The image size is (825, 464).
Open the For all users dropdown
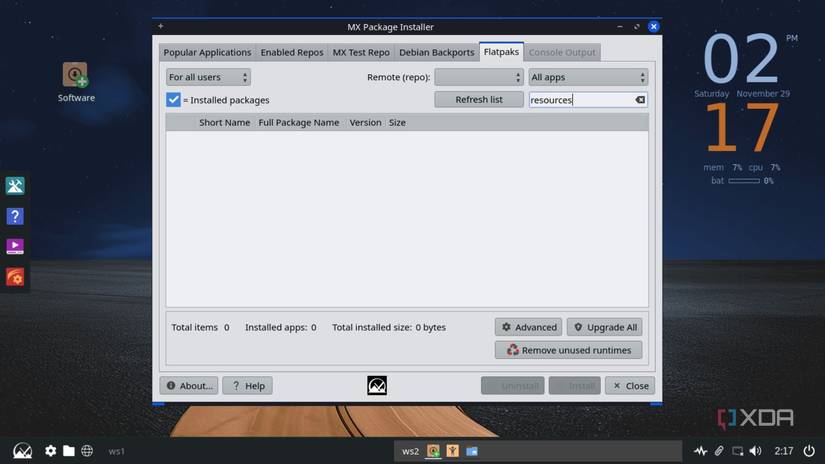pyautogui.click(x=208, y=77)
